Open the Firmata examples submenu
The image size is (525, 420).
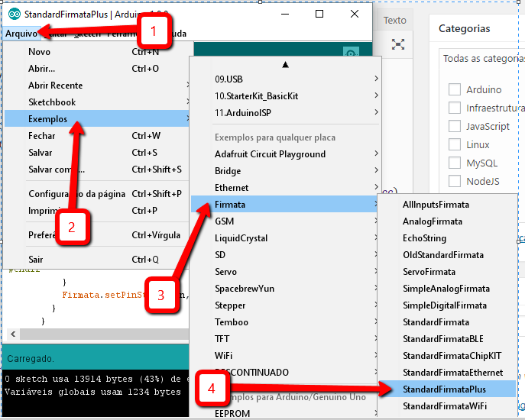[284, 204]
